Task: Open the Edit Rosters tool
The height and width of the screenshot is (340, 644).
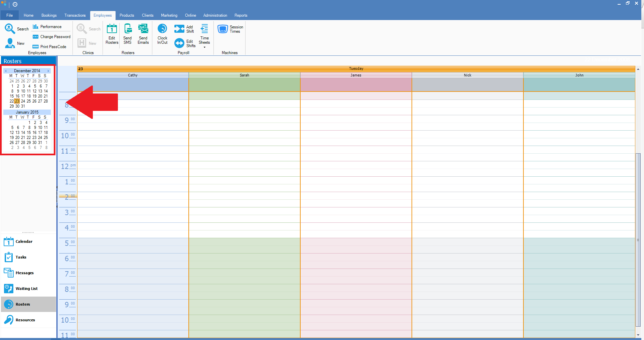Action: coord(112,34)
